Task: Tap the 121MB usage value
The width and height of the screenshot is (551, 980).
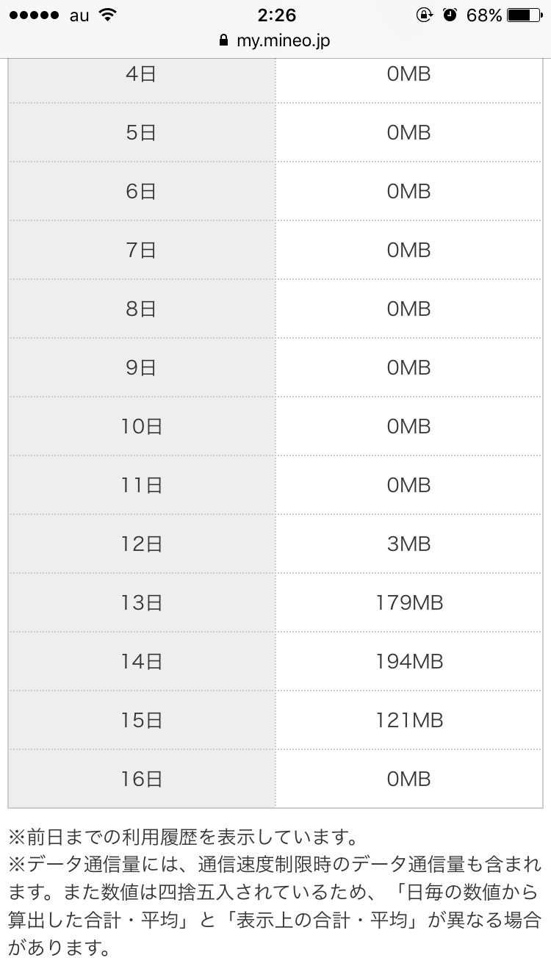Action: tap(409, 720)
